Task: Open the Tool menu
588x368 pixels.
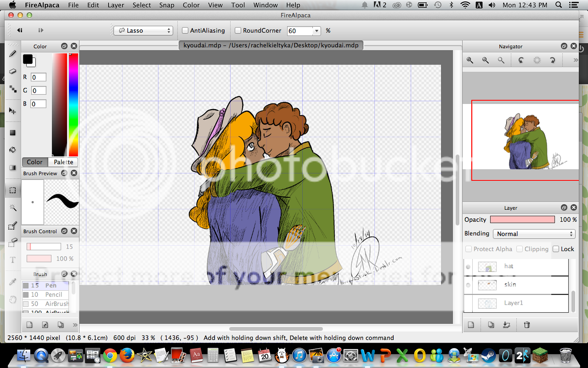Action: click(x=238, y=5)
